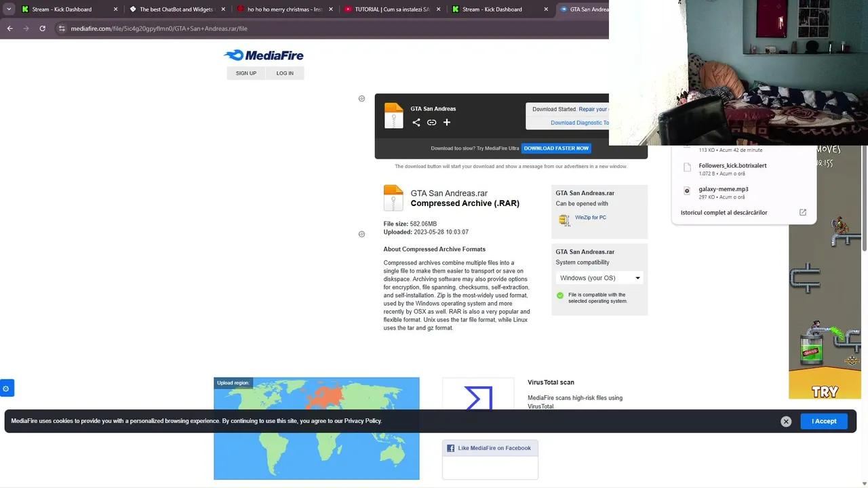Click the green compatibility checkmark icon
Image resolution: width=868 pixels, height=488 pixels.
click(x=560, y=296)
